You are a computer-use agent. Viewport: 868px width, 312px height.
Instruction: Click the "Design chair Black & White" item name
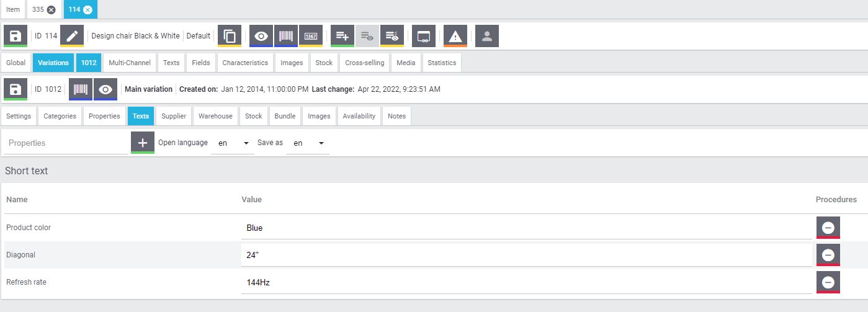135,36
